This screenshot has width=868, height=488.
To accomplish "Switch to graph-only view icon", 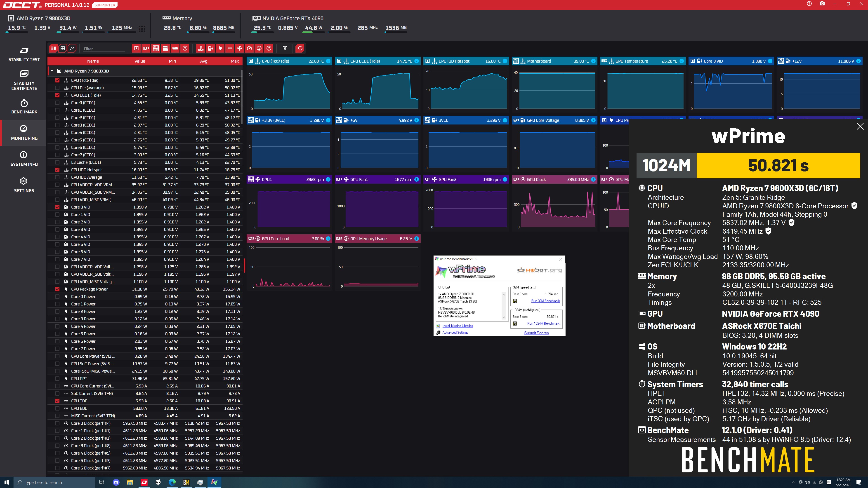I will pyautogui.click(x=72, y=49).
